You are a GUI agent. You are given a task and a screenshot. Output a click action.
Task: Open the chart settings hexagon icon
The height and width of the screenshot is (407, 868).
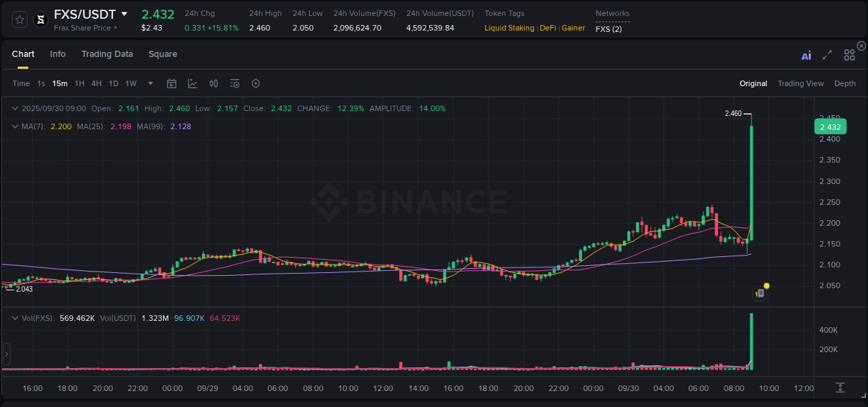(256, 83)
